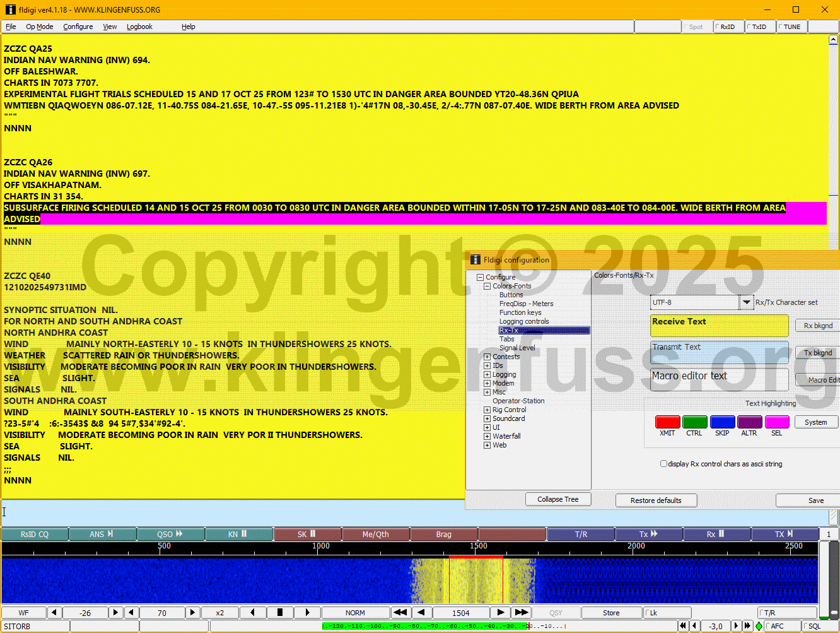
Task: Click the rewind double arrow left of 1504
Action: tap(399, 612)
